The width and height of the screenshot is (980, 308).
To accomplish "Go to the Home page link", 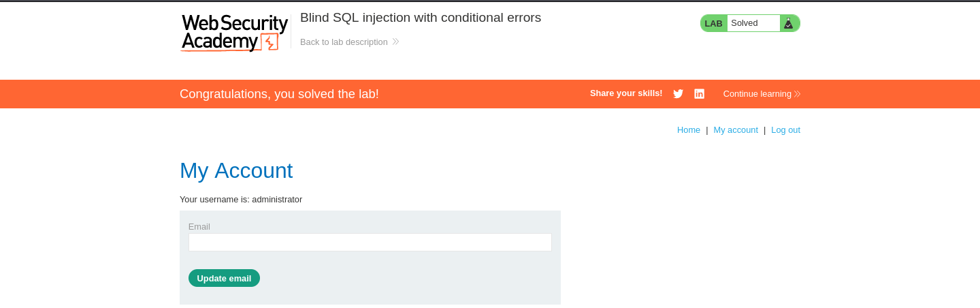I will click(x=689, y=129).
